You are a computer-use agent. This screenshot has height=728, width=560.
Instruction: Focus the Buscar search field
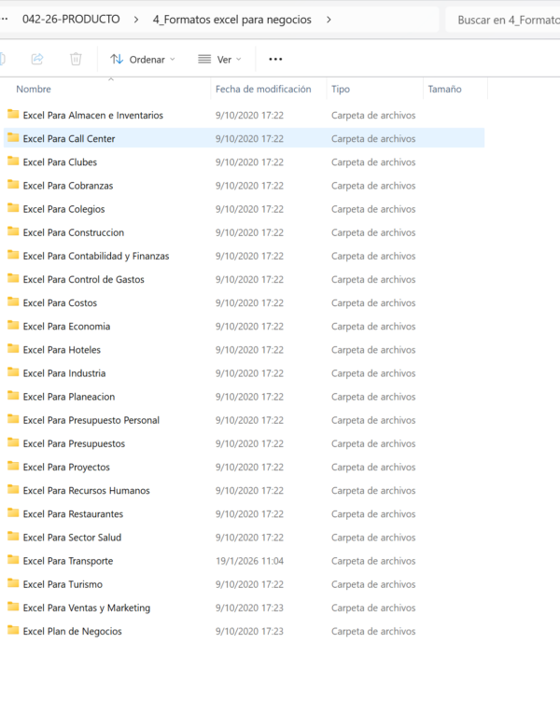(504, 20)
